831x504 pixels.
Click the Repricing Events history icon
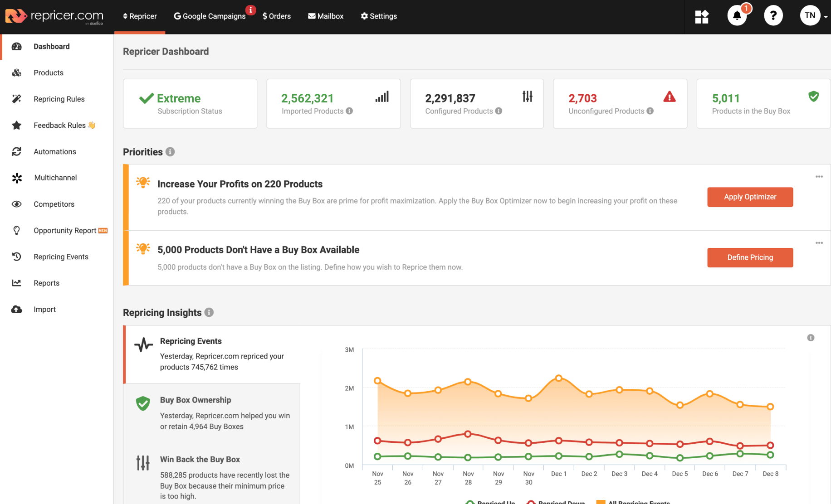point(17,257)
